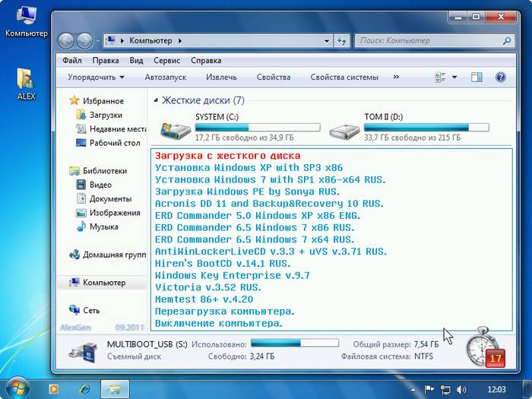Click the Windows Start orb
Screen dimensions: 532x399
(17, 388)
